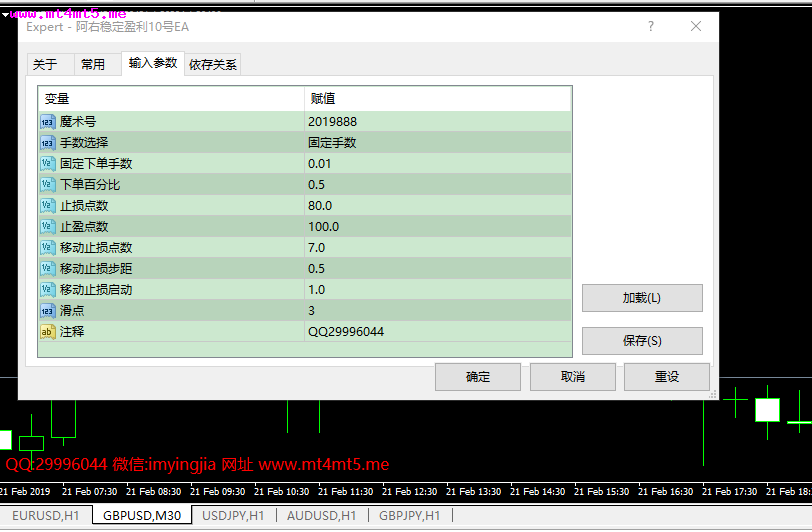Click the 21 Feb 16:30 time axis label
This screenshot has height=532, width=812.
click(665, 492)
